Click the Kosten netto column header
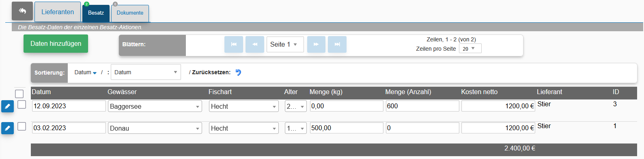This screenshot has width=644, height=159. click(479, 92)
